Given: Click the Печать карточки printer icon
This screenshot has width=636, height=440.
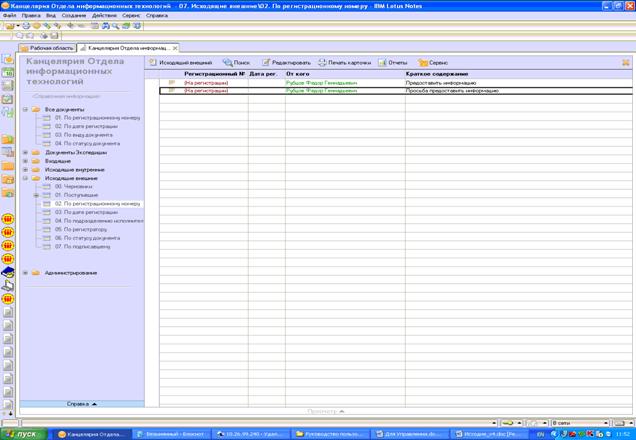Looking at the screenshot, I should click(x=322, y=62).
